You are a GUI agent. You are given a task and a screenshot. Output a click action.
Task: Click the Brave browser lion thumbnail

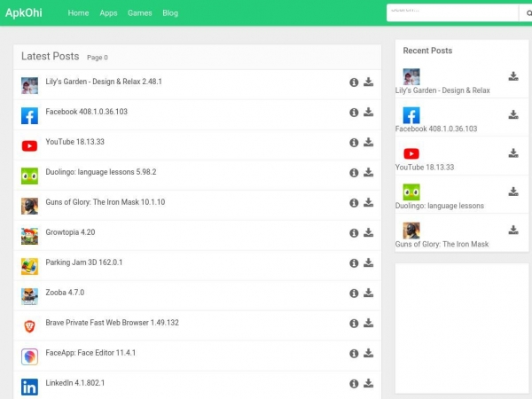tap(29, 326)
